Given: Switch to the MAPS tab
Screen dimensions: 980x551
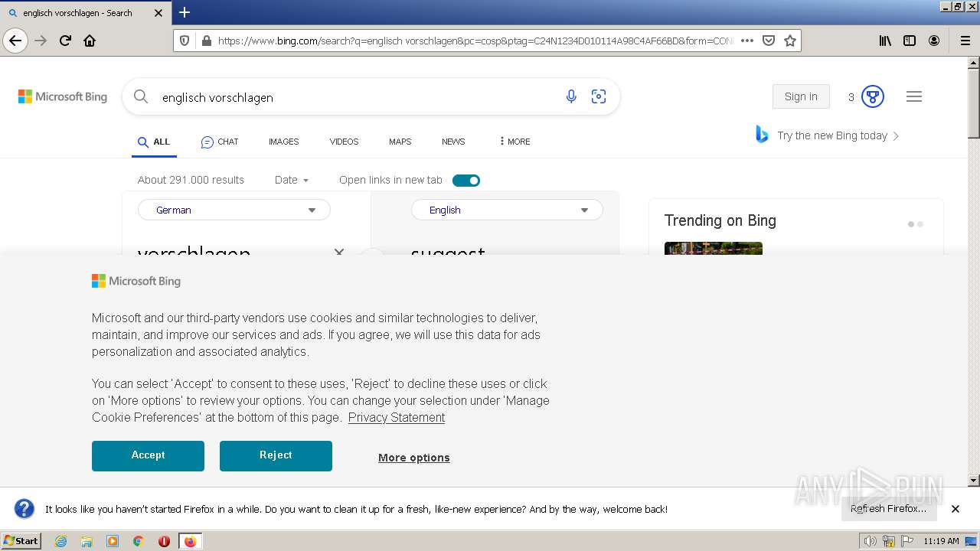Looking at the screenshot, I should (400, 142).
